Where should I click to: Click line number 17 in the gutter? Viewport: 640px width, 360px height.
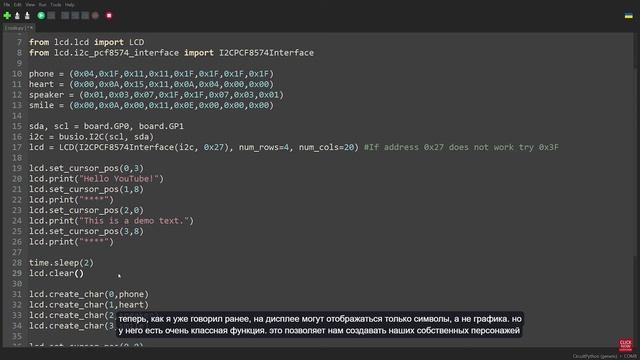pos(17,147)
